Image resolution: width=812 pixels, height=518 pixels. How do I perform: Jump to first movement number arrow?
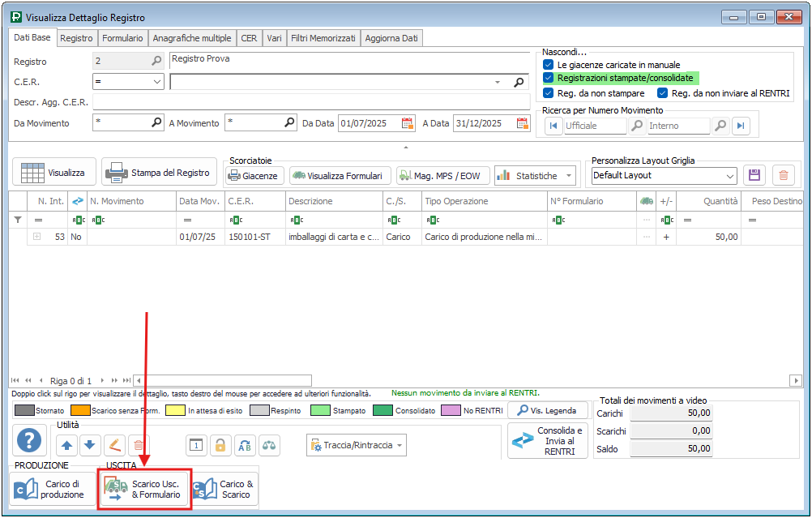(x=553, y=126)
